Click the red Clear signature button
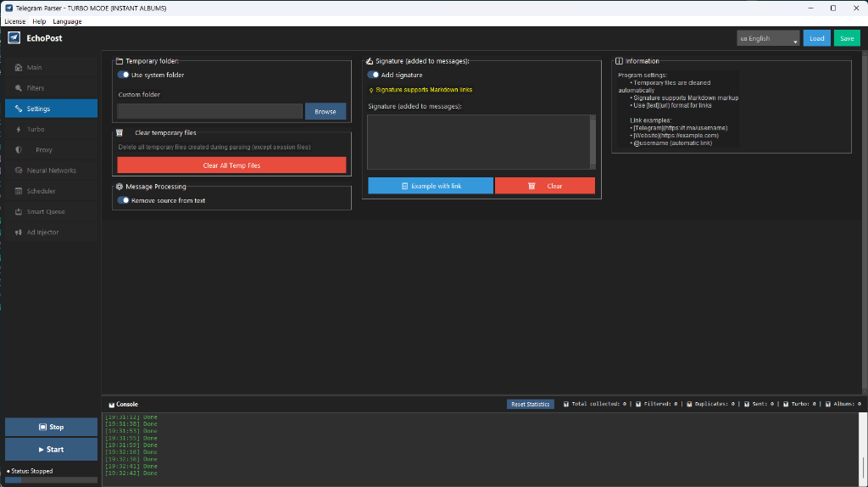 (x=545, y=186)
